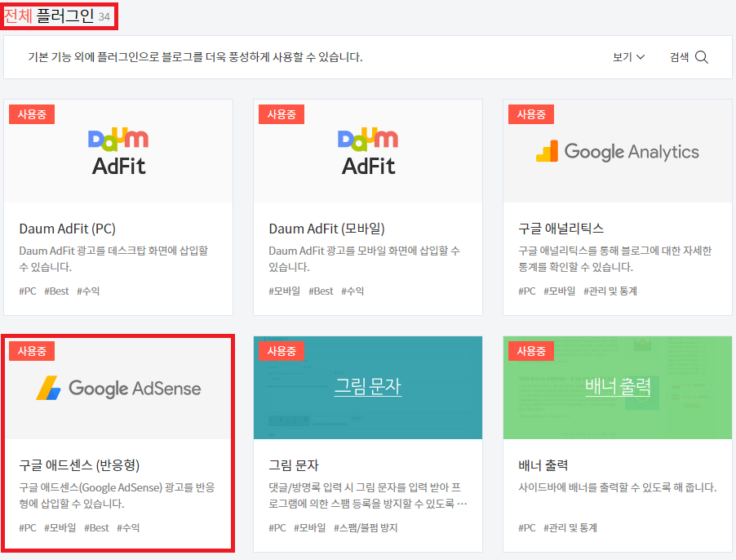Click the Daum AdFit (PC) logo thumbnail
This screenshot has width=736, height=560.
pyautogui.click(x=118, y=151)
